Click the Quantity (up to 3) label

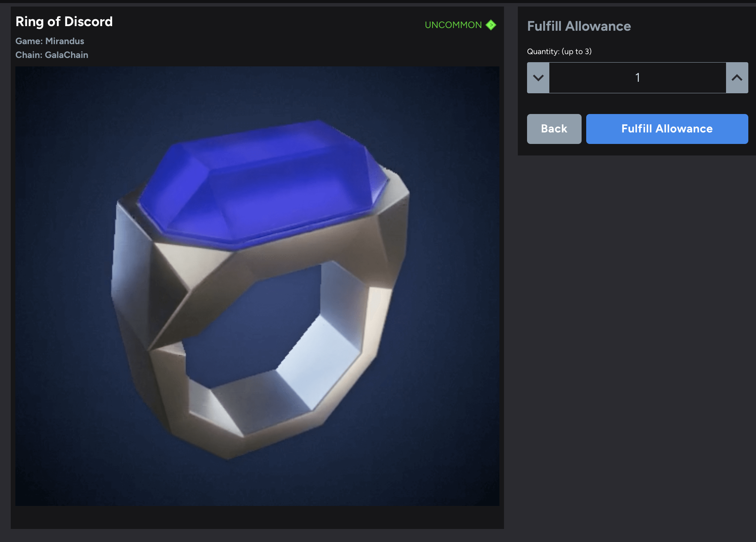559,51
